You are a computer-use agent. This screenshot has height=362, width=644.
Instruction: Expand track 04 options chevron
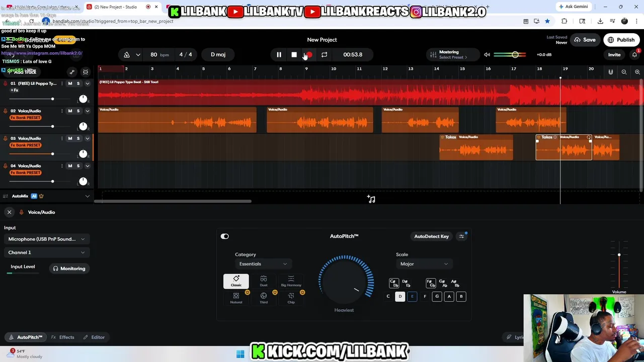pyautogui.click(x=87, y=166)
